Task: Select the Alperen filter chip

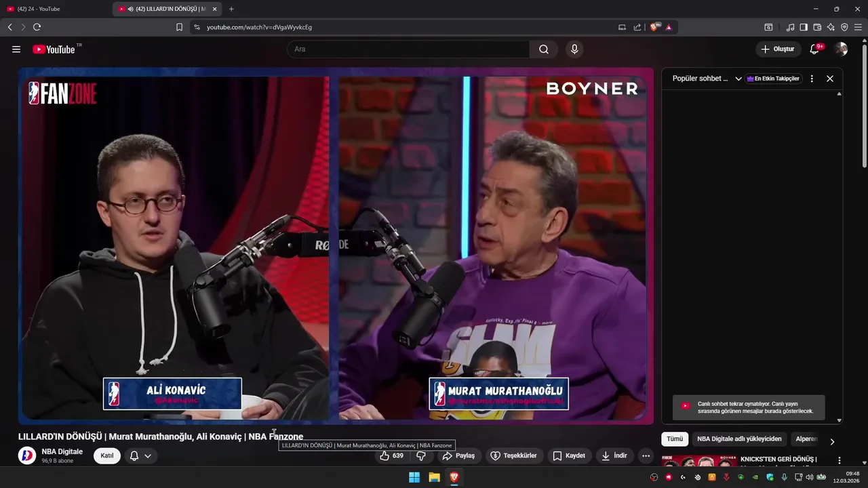Action: point(806,439)
